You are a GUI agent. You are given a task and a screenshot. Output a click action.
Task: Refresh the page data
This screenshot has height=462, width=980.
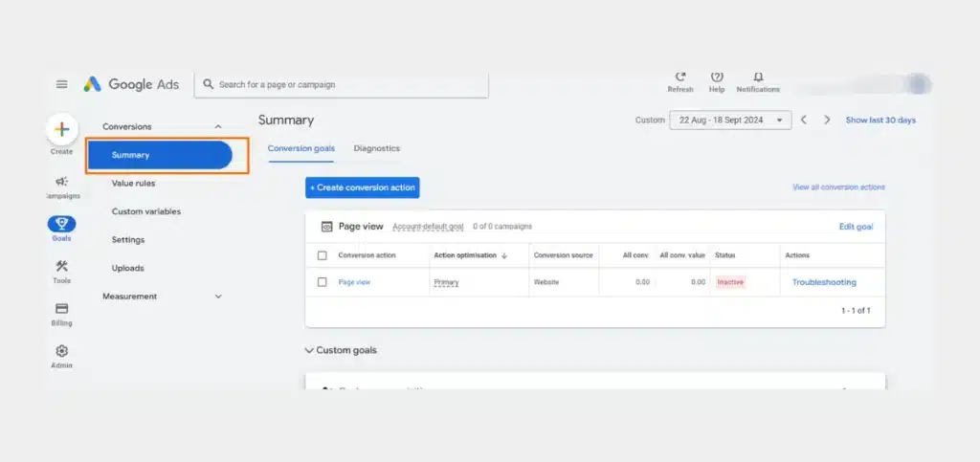click(680, 82)
